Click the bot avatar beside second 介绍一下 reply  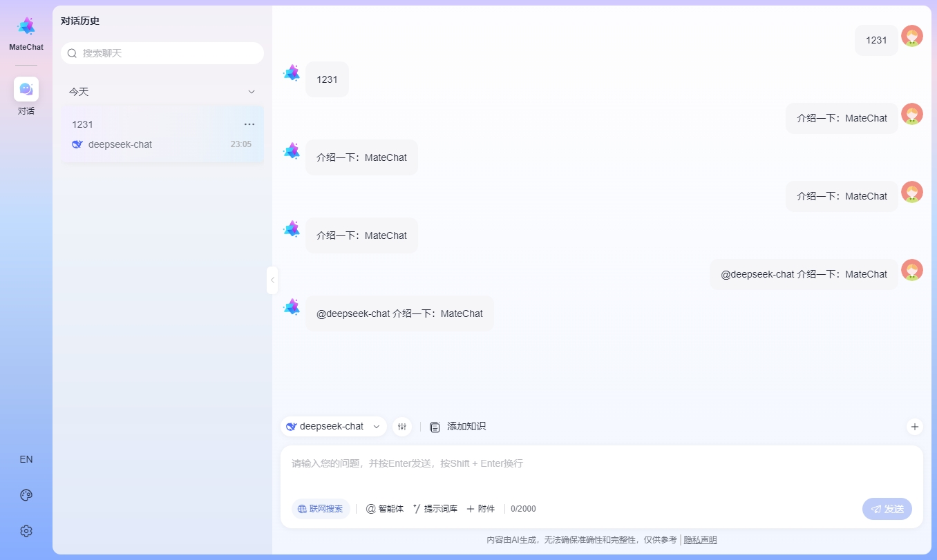tap(292, 229)
